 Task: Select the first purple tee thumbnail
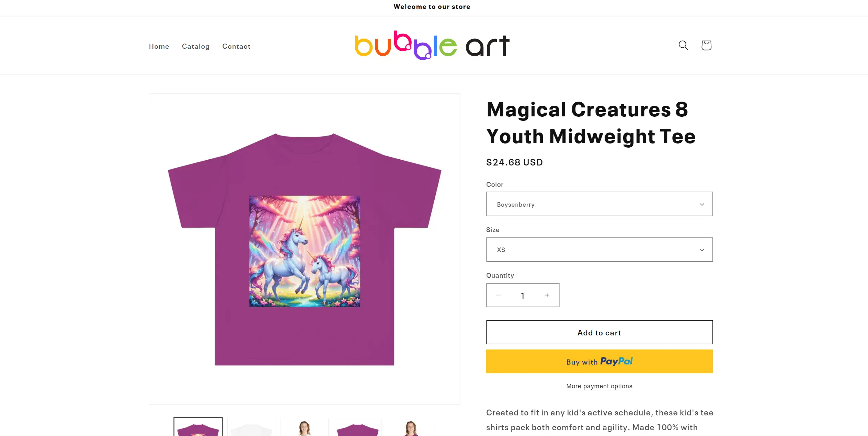(198, 427)
